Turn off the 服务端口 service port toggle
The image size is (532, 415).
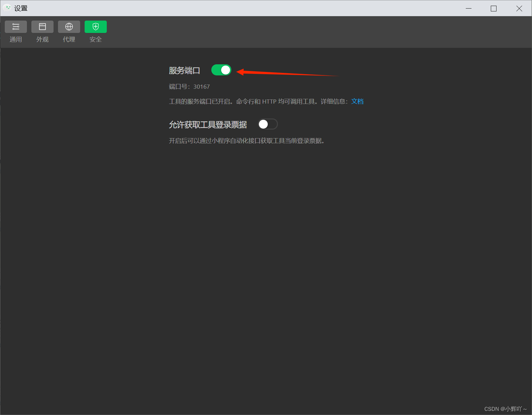click(x=221, y=70)
